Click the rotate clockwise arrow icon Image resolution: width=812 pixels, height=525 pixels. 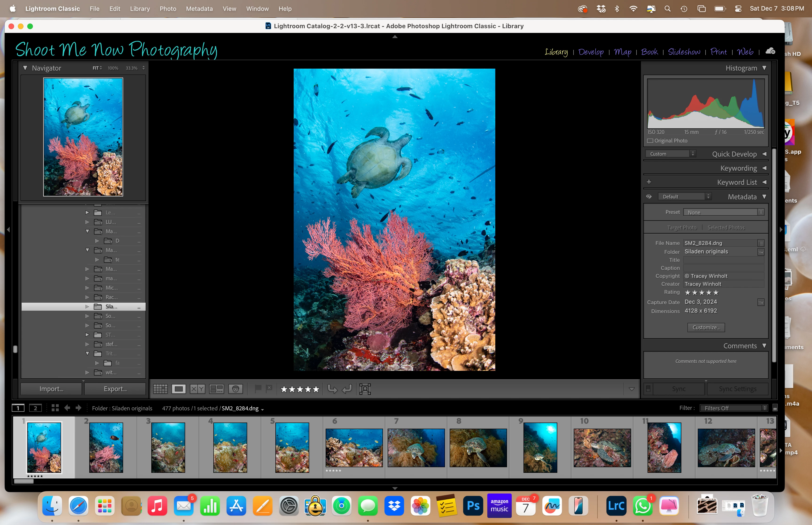(x=347, y=389)
